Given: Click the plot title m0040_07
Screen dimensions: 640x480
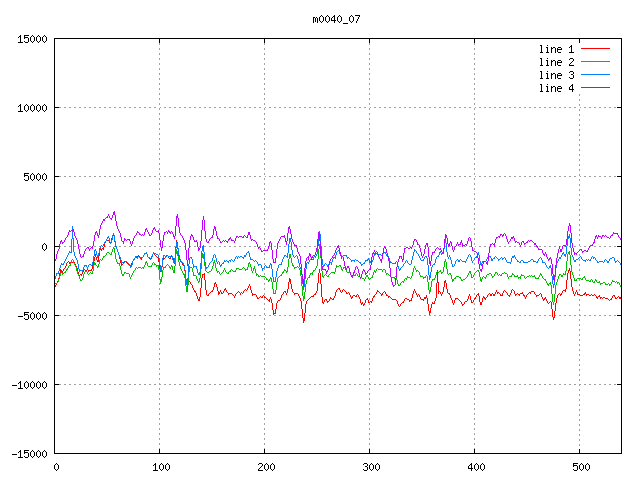Looking at the screenshot, I should (336, 19).
